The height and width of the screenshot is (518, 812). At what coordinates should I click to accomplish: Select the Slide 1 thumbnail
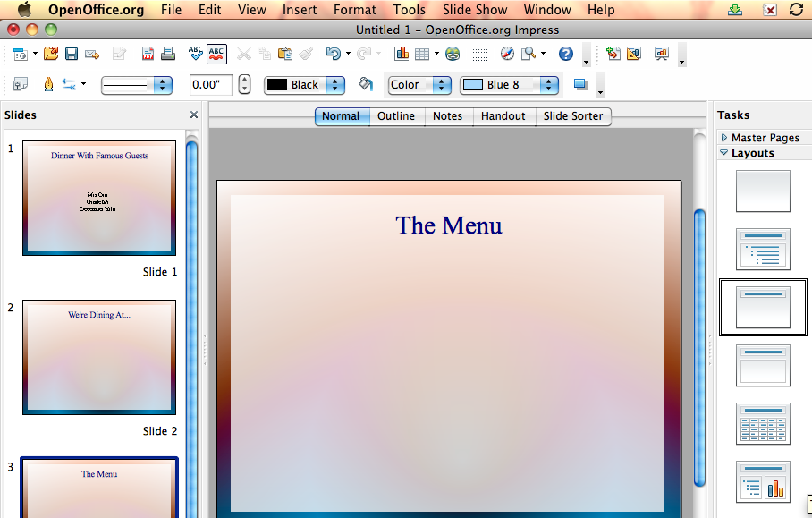tap(99, 198)
